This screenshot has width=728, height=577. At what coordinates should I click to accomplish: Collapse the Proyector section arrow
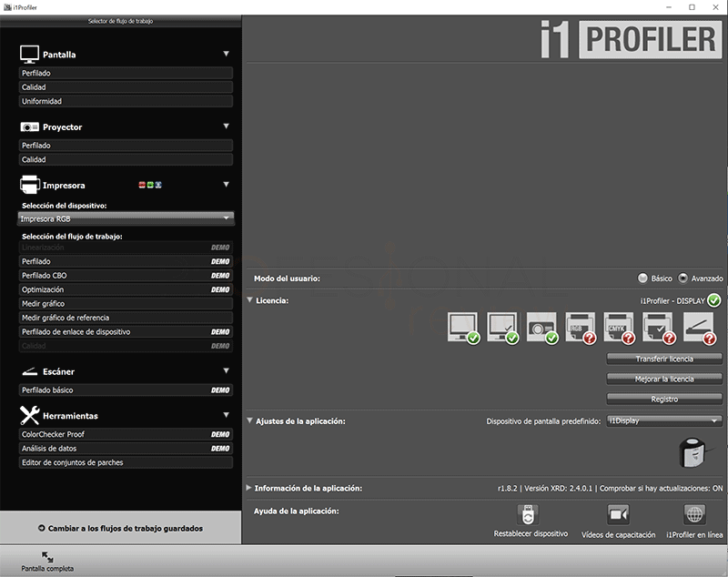226,127
